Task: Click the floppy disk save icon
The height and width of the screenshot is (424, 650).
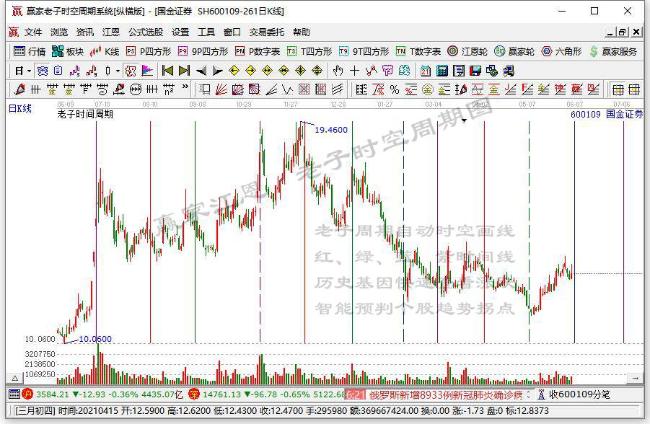Action: (475, 71)
